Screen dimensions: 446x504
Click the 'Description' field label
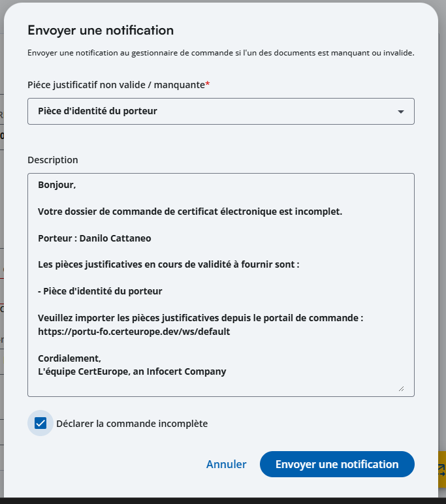(53, 160)
